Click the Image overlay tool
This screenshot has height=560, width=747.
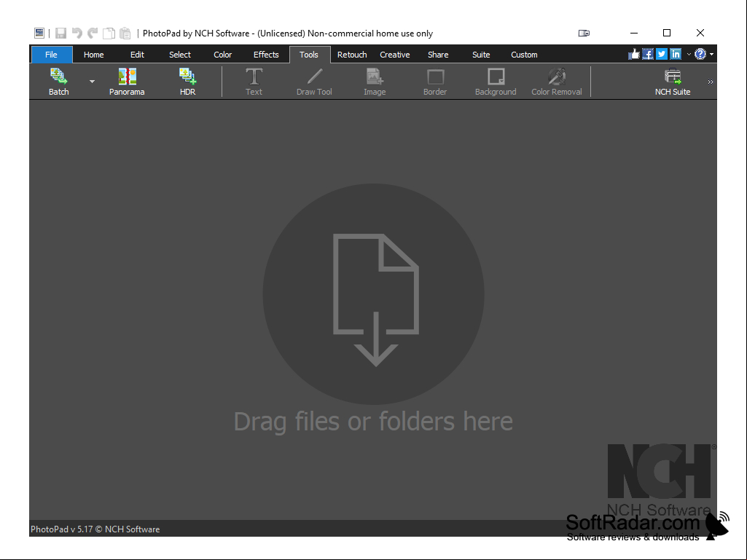(x=375, y=82)
